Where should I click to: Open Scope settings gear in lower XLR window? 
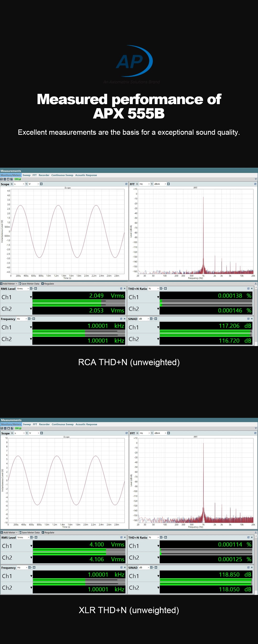42,433
